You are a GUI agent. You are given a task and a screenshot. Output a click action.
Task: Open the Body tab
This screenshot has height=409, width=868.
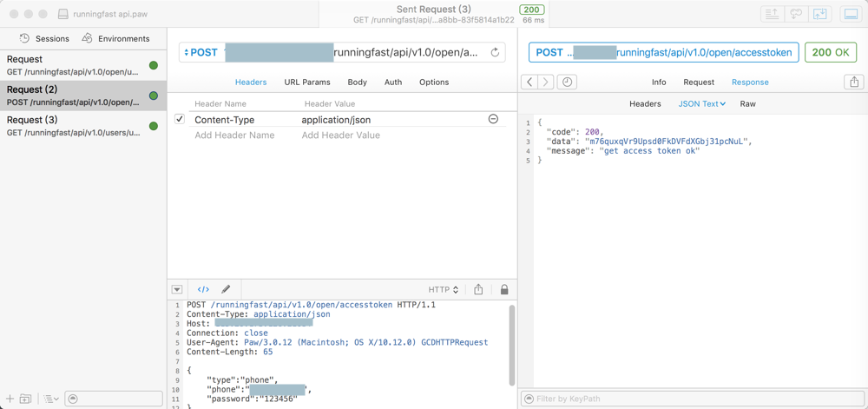click(x=357, y=82)
